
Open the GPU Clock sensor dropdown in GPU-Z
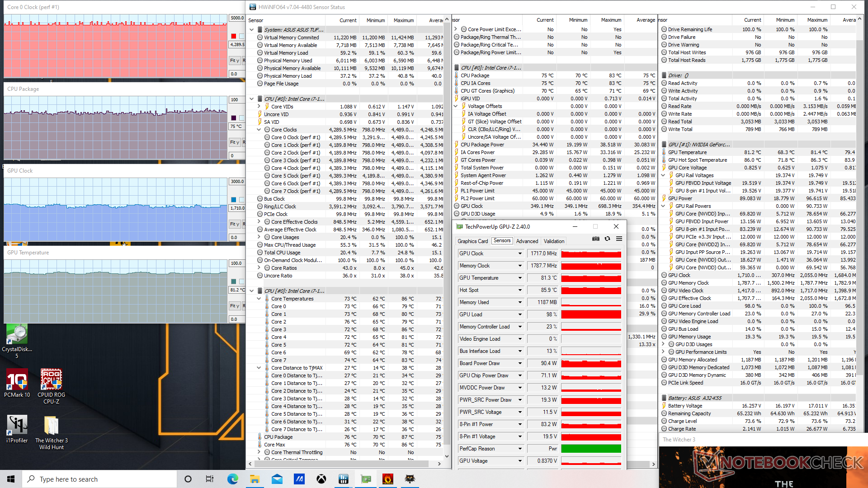[x=520, y=253]
